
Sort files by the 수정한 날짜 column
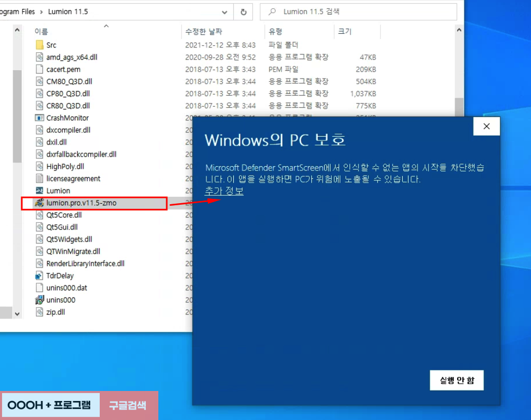(x=204, y=32)
